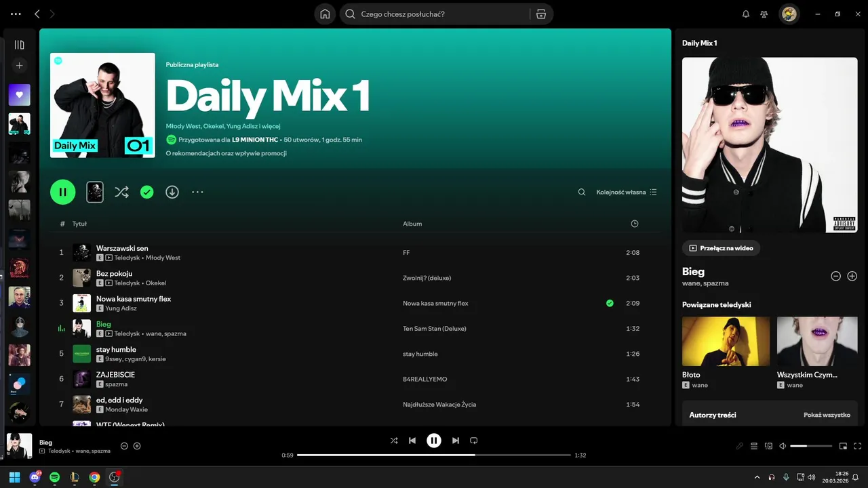Click minus icon beside Bieg in bottom bar
Screen dimensions: 868x488
point(124,446)
